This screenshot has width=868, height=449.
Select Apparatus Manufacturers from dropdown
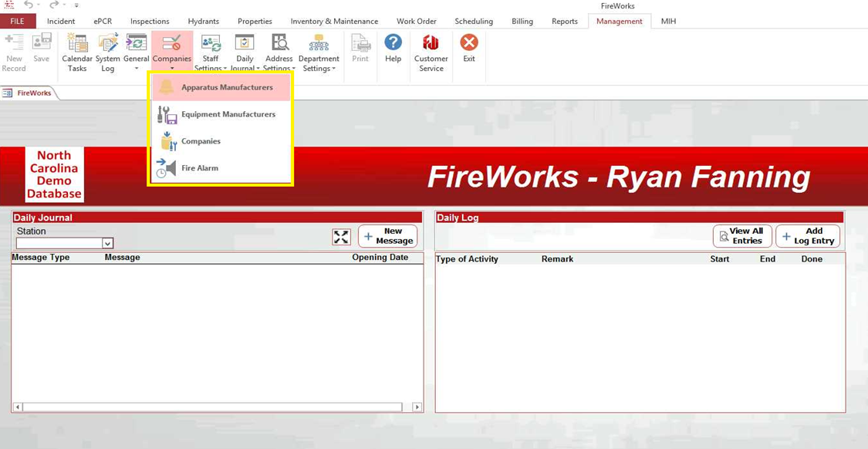click(221, 87)
